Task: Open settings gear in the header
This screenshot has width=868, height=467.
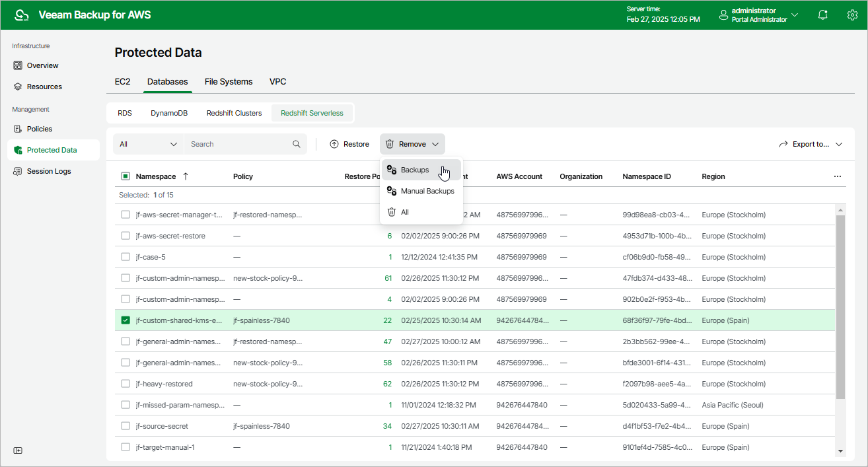Action: pyautogui.click(x=852, y=15)
